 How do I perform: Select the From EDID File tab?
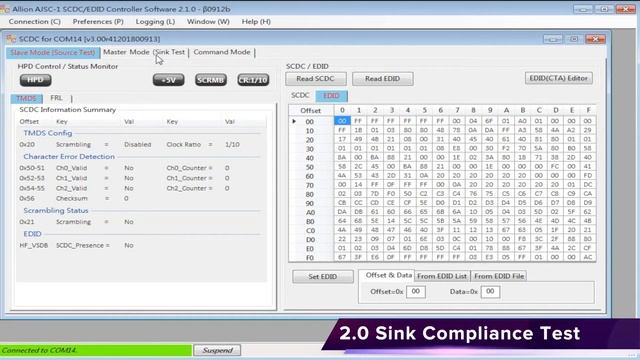coord(499,276)
